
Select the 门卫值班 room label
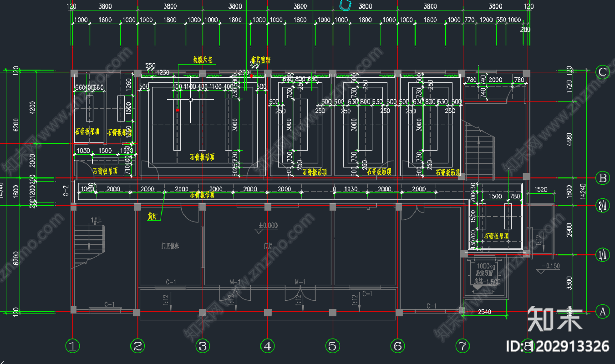[x=170, y=246]
